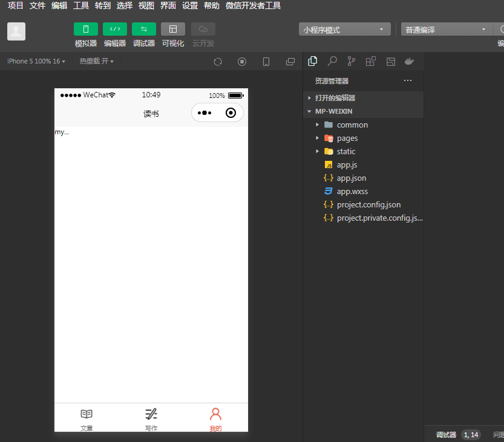This screenshot has height=442, width=504.
Task: Open the 帮助 menu
Action: tap(212, 5)
